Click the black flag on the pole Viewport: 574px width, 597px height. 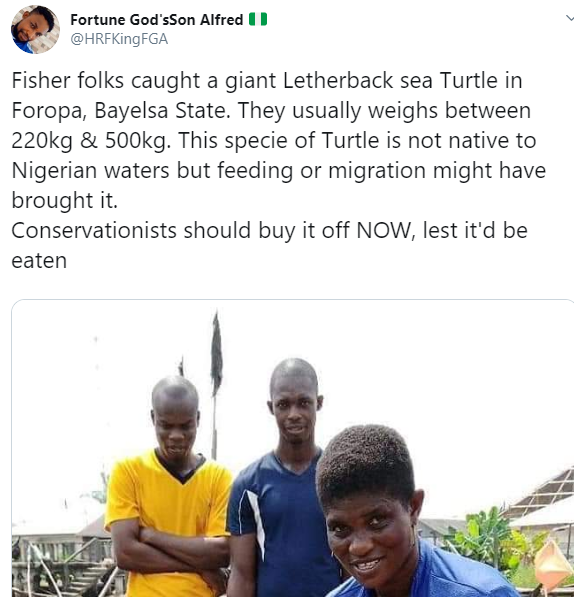[x=217, y=354]
